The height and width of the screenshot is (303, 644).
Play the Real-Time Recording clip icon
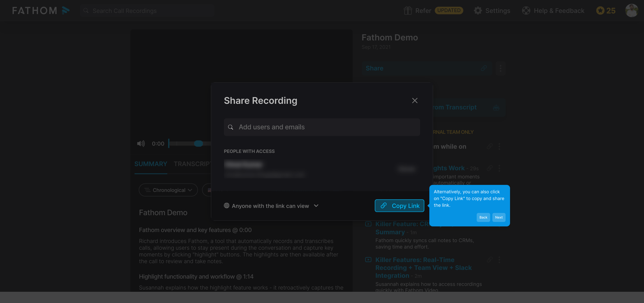click(368, 260)
